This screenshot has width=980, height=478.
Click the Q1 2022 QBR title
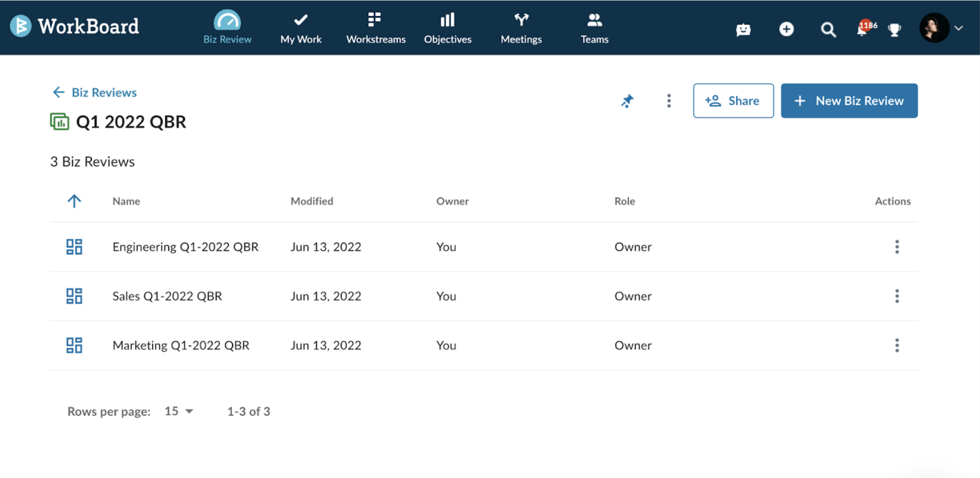pos(131,122)
